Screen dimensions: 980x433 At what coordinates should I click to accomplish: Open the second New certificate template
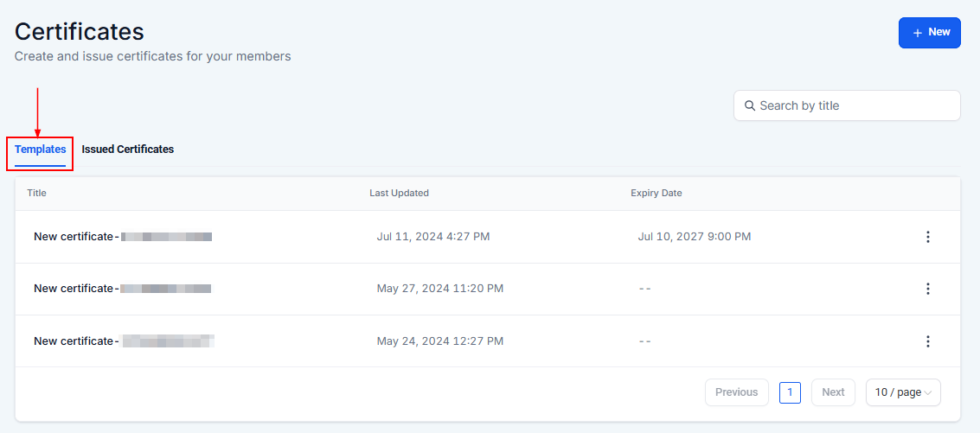121,289
